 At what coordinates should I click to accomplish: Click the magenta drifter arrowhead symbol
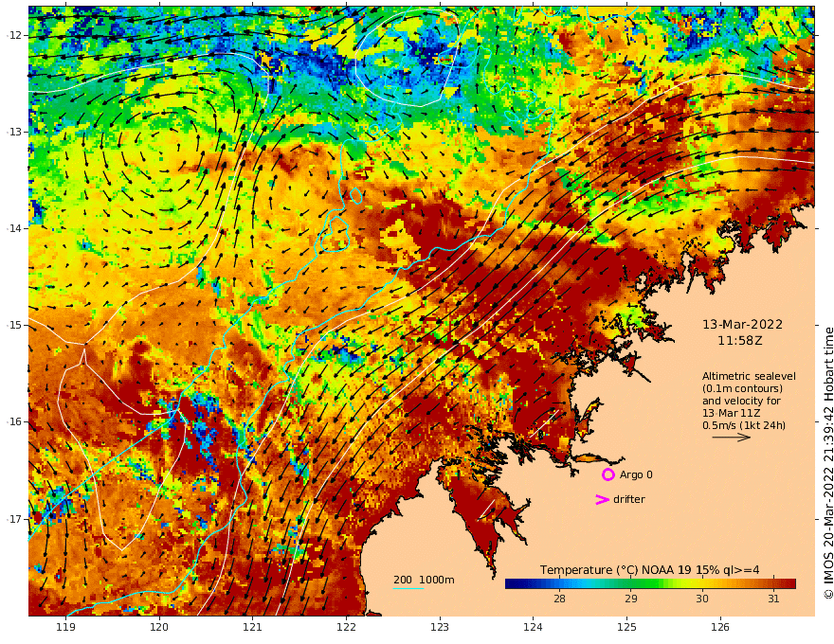(602, 499)
